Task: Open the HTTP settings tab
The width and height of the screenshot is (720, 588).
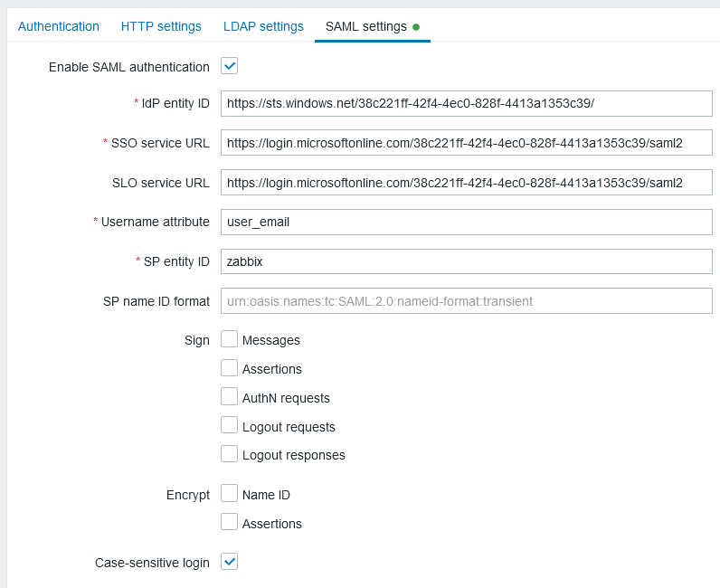Action: [161, 26]
